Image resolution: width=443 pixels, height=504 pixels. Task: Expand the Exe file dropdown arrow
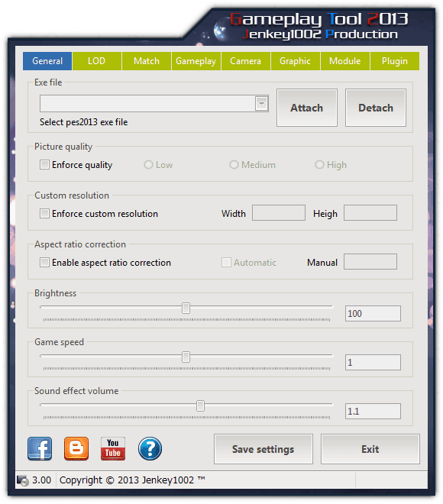(x=262, y=104)
